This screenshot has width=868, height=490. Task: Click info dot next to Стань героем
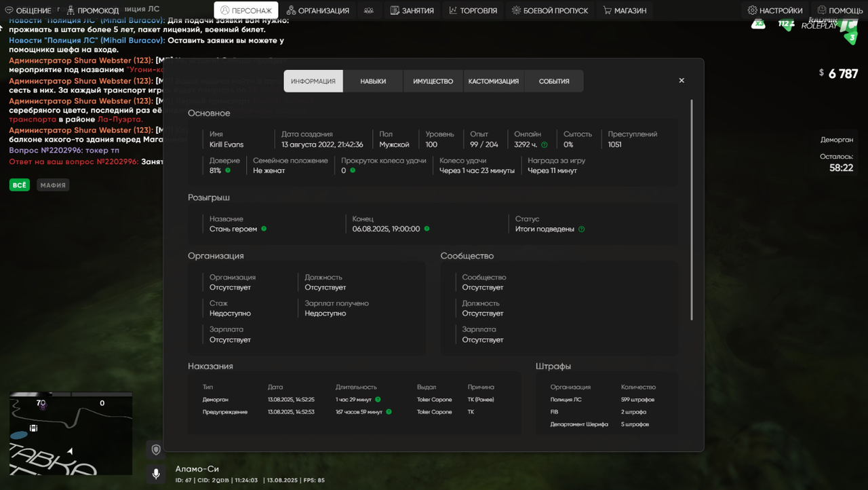pyautogui.click(x=264, y=229)
